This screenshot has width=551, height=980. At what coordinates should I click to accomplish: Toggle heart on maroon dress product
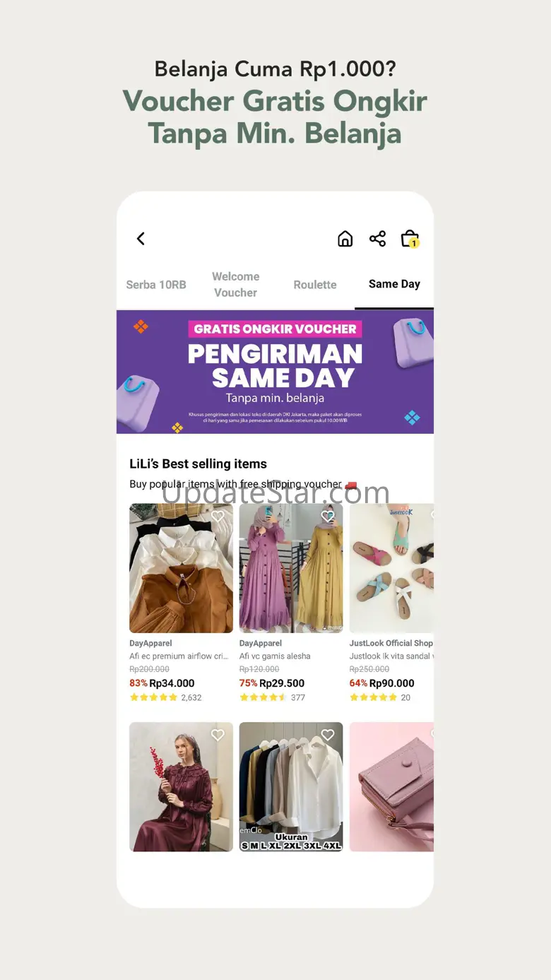[218, 736]
